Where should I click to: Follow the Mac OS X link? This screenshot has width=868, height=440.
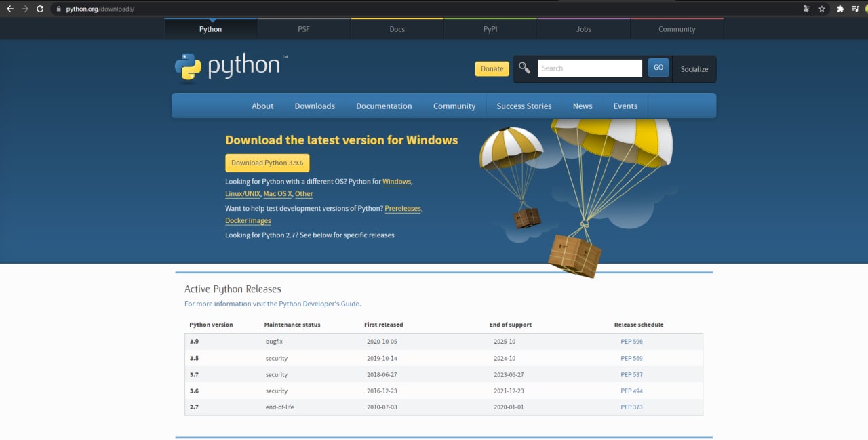click(x=277, y=194)
